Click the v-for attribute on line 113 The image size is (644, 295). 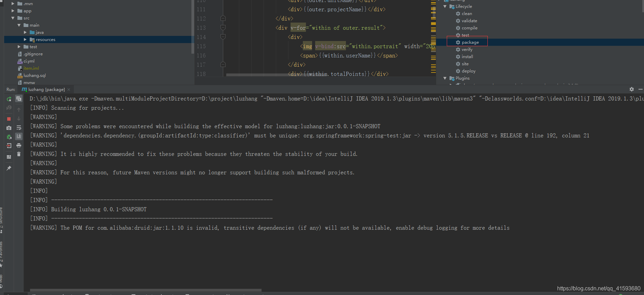click(x=298, y=28)
